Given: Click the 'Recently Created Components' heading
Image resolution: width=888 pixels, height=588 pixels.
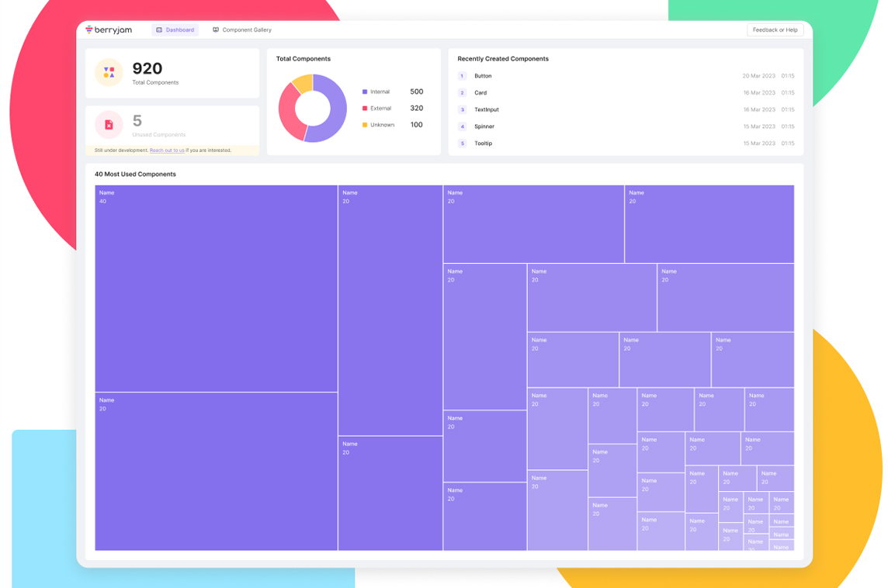Looking at the screenshot, I should (x=503, y=59).
